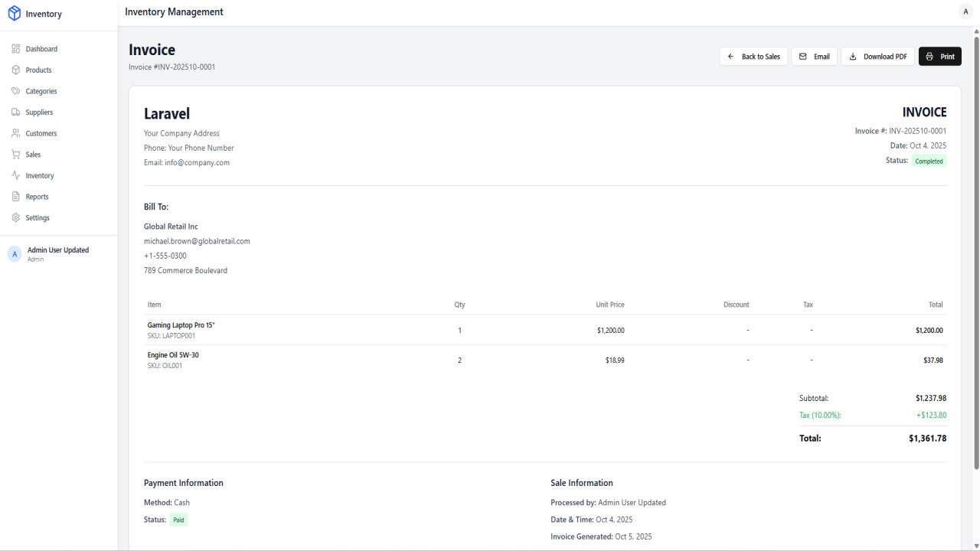
Task: Go to Settings in sidebar
Action: (x=58, y=217)
